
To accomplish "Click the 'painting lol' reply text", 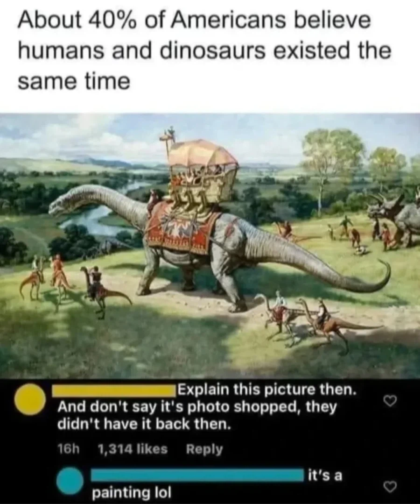I will pyautogui.click(x=132, y=492).
